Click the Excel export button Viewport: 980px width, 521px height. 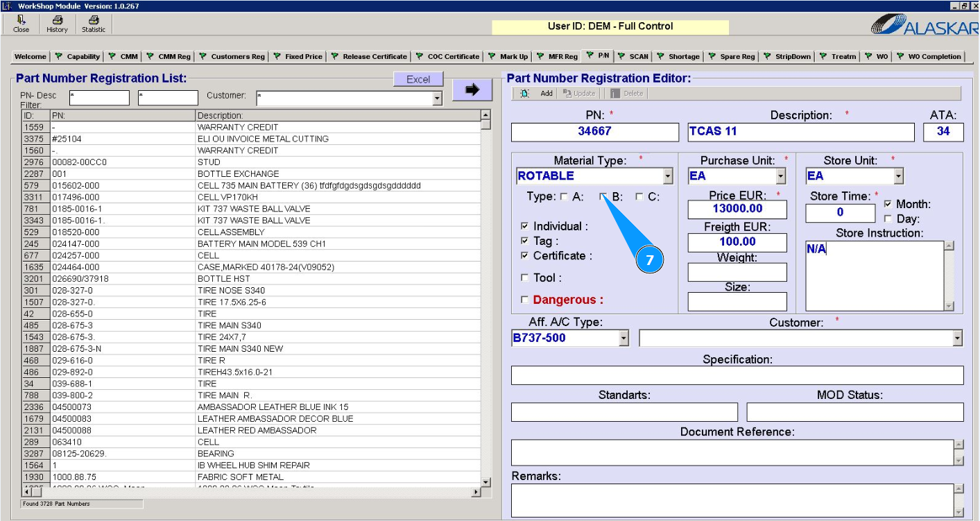tap(418, 79)
